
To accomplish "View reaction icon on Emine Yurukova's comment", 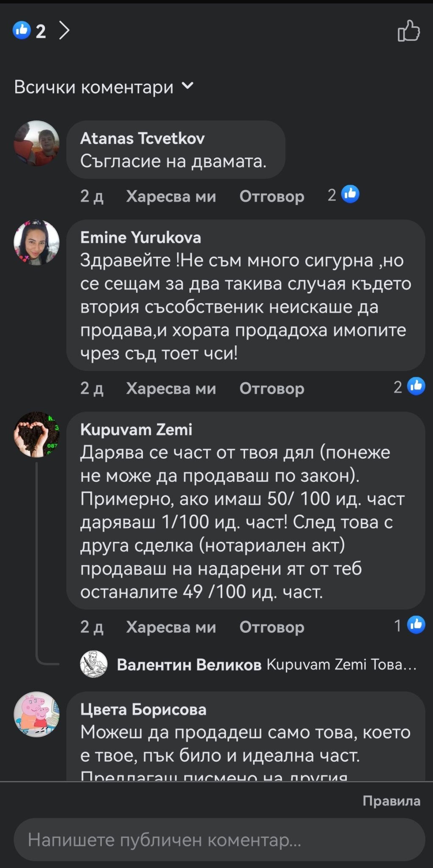I will tap(416, 386).
